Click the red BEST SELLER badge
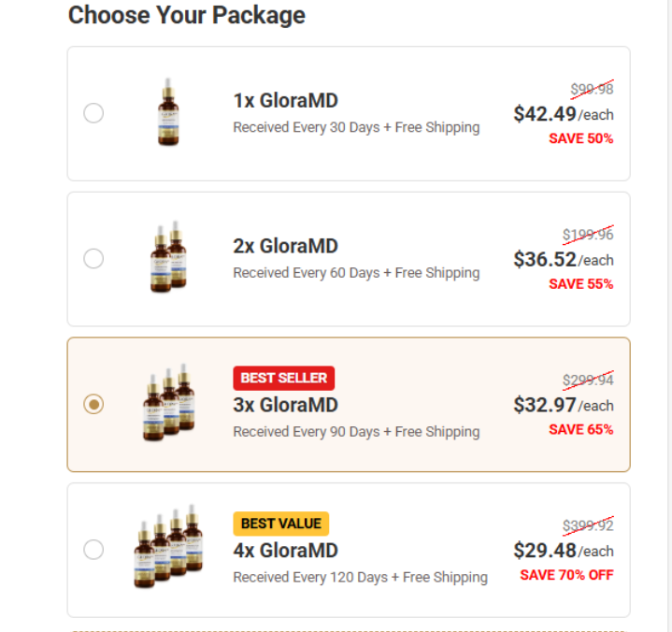Screen dimensions: 672x632 [x=283, y=378]
